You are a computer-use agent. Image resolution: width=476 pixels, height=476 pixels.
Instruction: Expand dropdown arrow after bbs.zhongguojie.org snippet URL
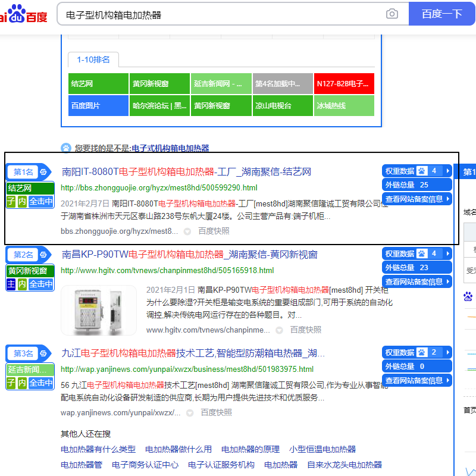click(x=187, y=231)
